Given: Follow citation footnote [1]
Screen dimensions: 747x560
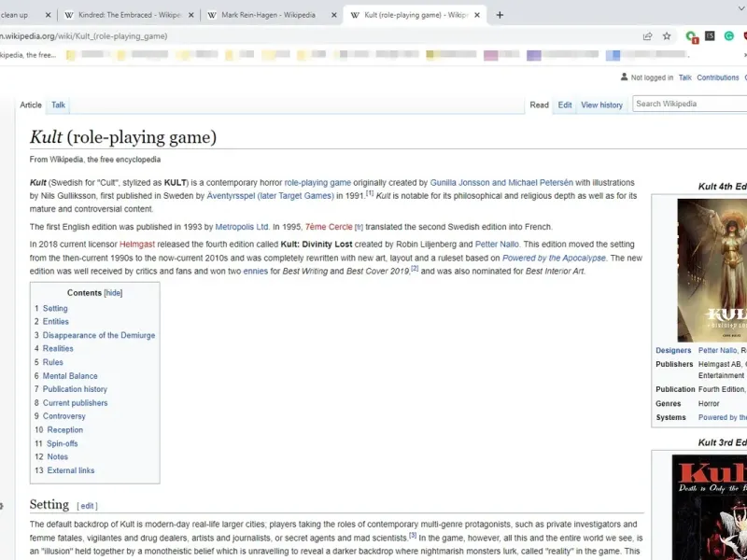Looking at the screenshot, I should pyautogui.click(x=370, y=193).
